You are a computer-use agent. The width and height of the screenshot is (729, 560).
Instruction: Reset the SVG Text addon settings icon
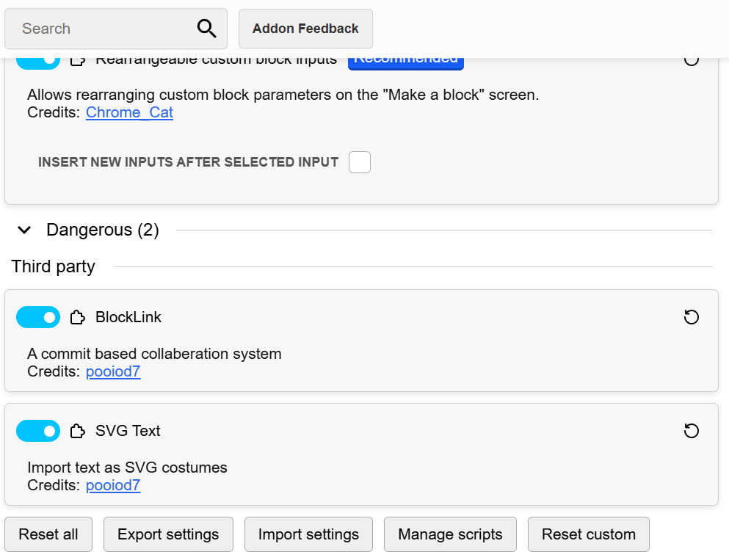pos(691,431)
